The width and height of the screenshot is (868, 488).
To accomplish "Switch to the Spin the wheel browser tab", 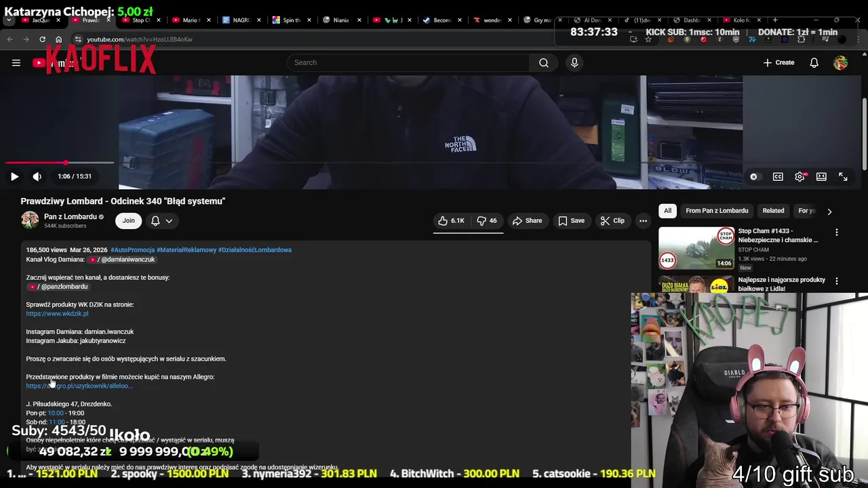I will point(290,20).
